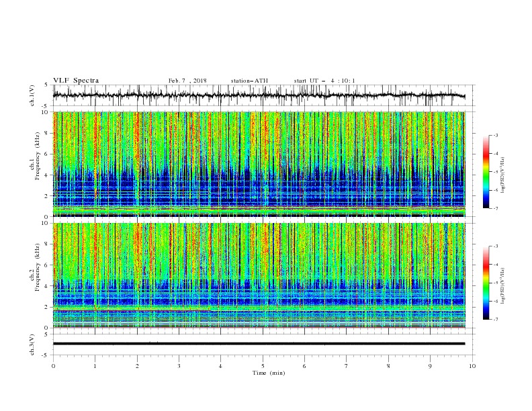Click the "-5" label on ch.2 colorbar
Image resolution: width=532 pixels, height=411 pixels.
click(x=496, y=283)
